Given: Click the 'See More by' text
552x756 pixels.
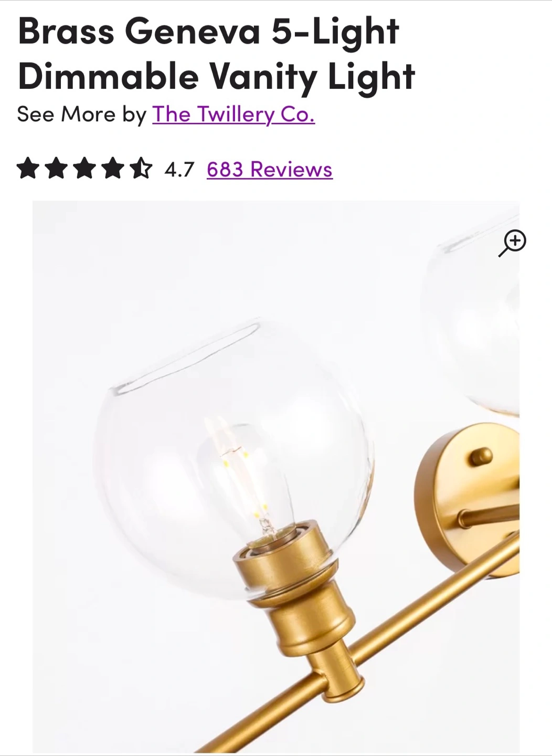Looking at the screenshot, I should (81, 114).
